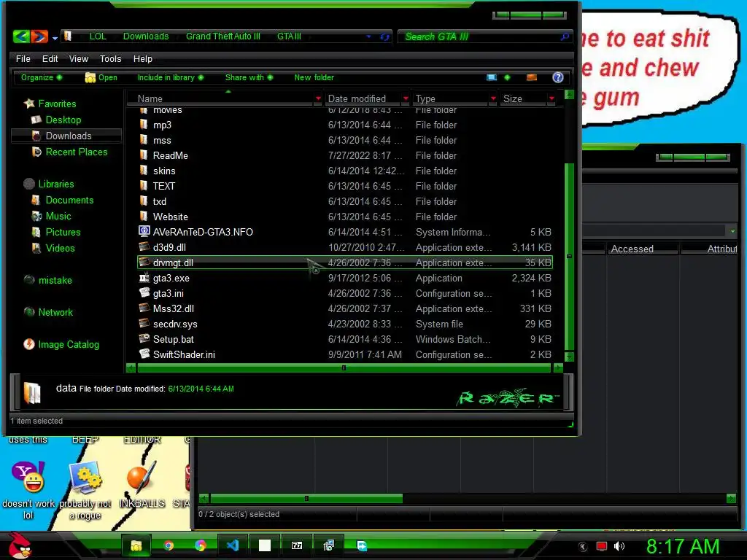Open 7-Zip from the taskbar

click(297, 545)
